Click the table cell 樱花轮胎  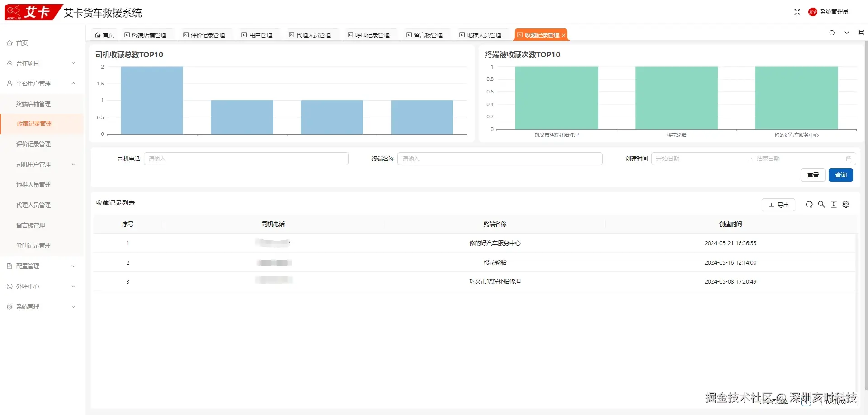coord(495,263)
